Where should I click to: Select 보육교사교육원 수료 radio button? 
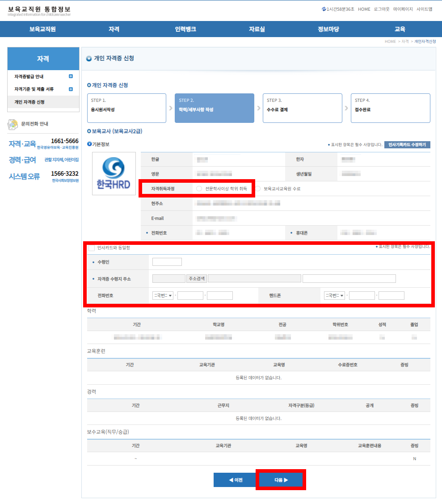(258, 189)
